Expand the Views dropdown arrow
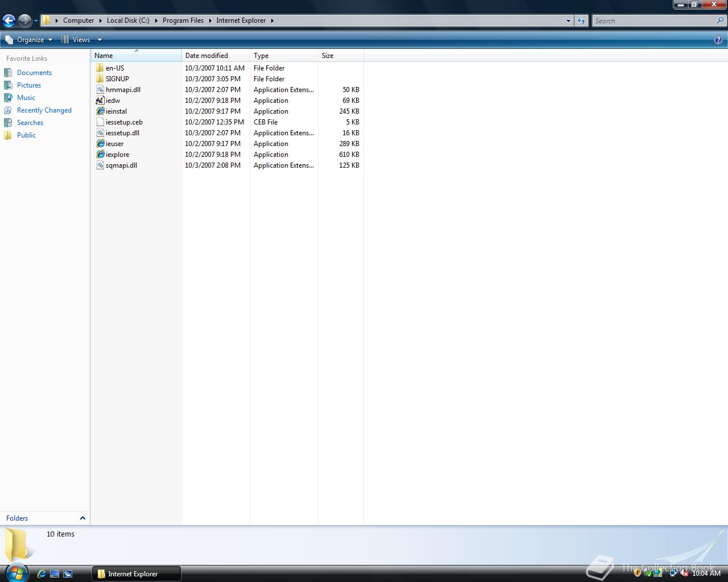The height and width of the screenshot is (582, 728). pyautogui.click(x=100, y=40)
